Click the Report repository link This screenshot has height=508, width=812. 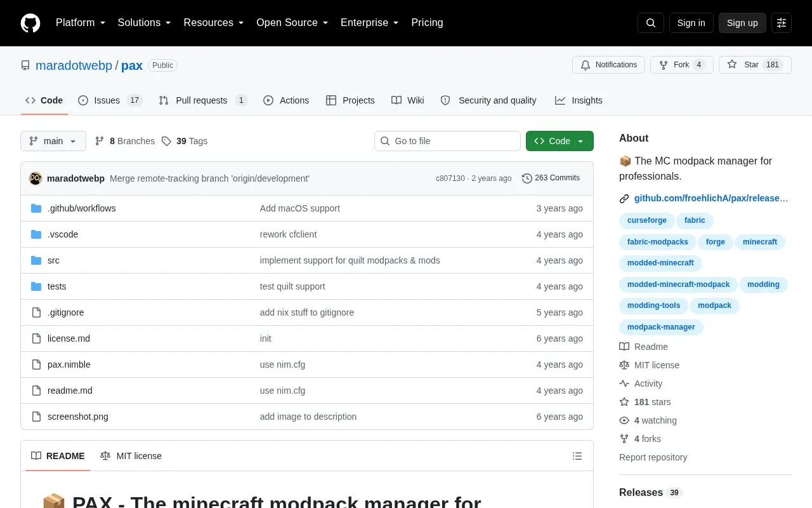(653, 457)
